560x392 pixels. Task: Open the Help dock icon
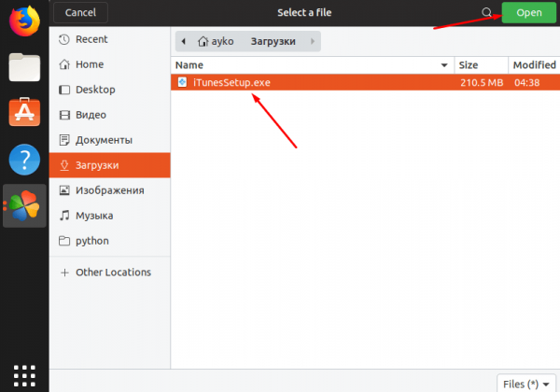point(24,160)
